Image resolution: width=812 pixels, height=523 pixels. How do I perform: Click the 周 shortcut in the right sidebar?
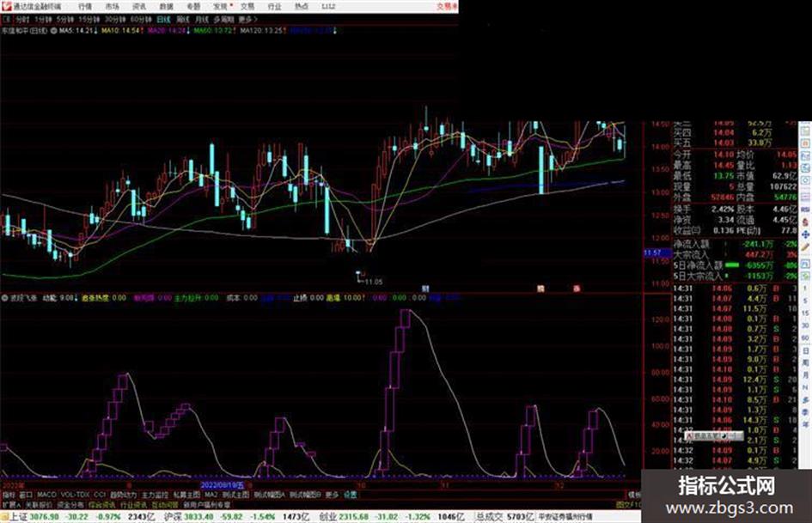point(805,363)
